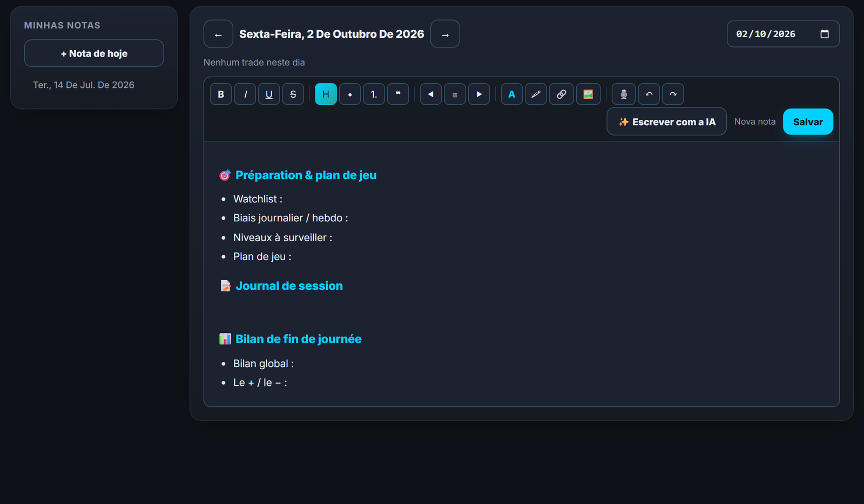
Task: Toggle italic formatting button
Action: pos(245,94)
